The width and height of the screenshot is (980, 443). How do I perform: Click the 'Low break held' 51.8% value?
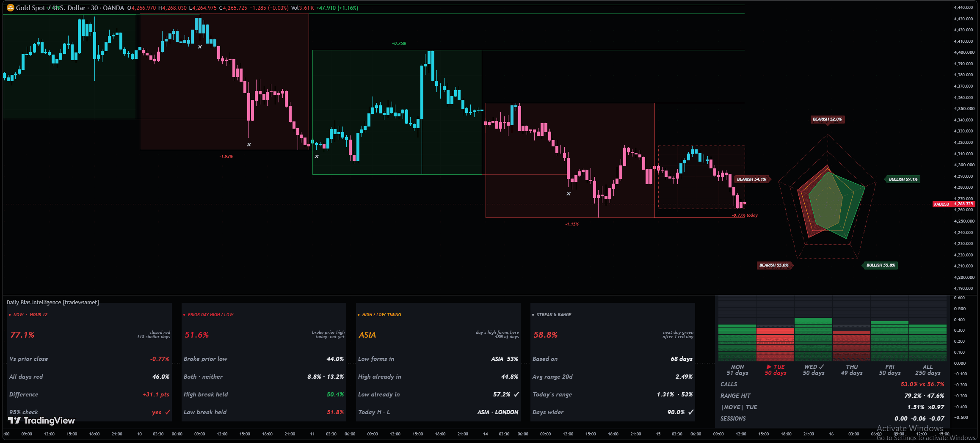335,412
